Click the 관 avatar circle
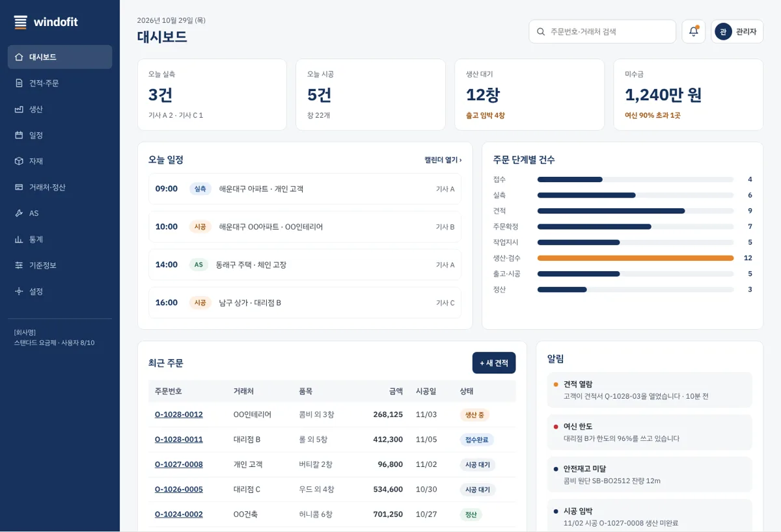 [723, 31]
